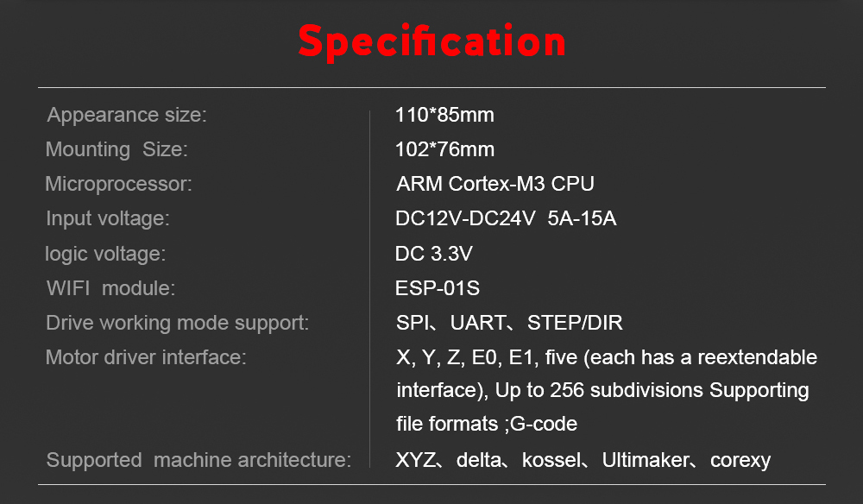The image size is (863, 504).
Task: Select the logic voltage label
Action: [105, 254]
